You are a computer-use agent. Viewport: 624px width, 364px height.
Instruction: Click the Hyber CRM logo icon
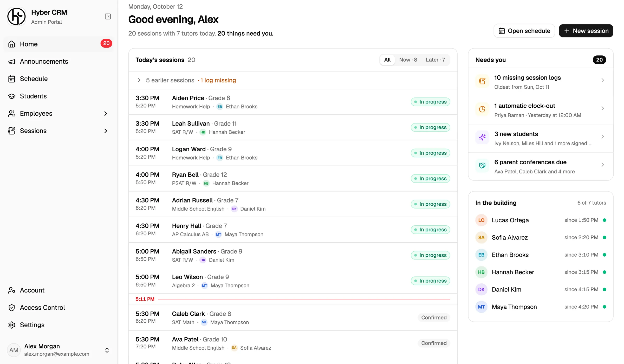click(x=16, y=17)
